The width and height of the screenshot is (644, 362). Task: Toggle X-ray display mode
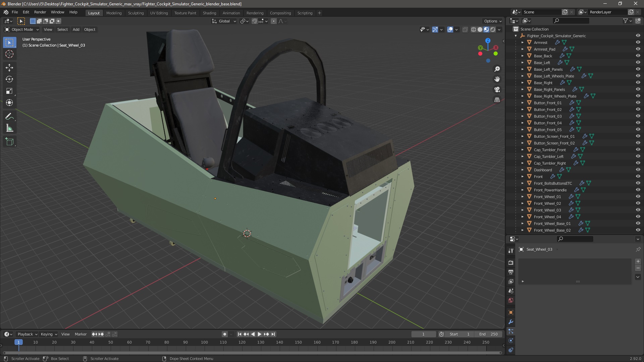(x=465, y=29)
